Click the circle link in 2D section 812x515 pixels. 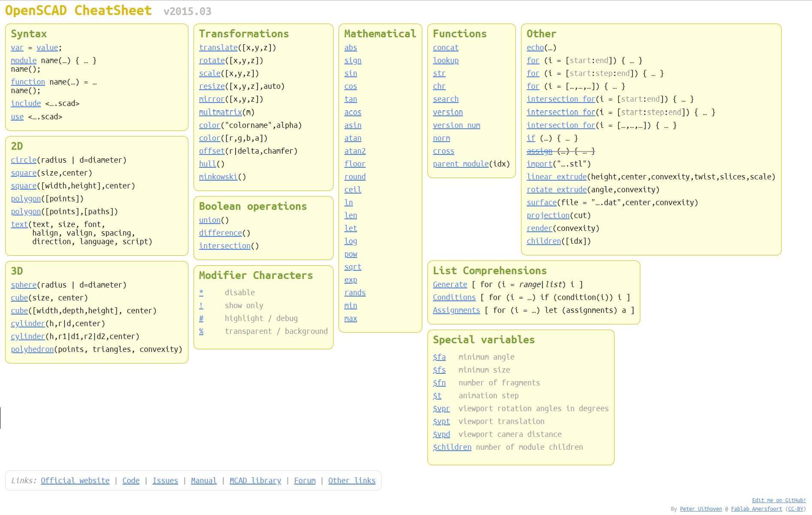[x=24, y=160]
